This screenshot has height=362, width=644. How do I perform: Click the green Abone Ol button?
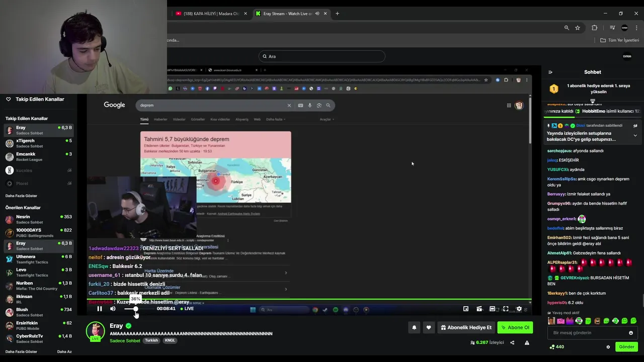[x=515, y=327]
